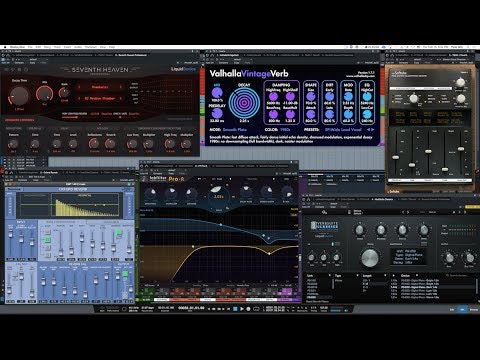Click the LowCut EQ knob in Valhalla

coord(367,114)
